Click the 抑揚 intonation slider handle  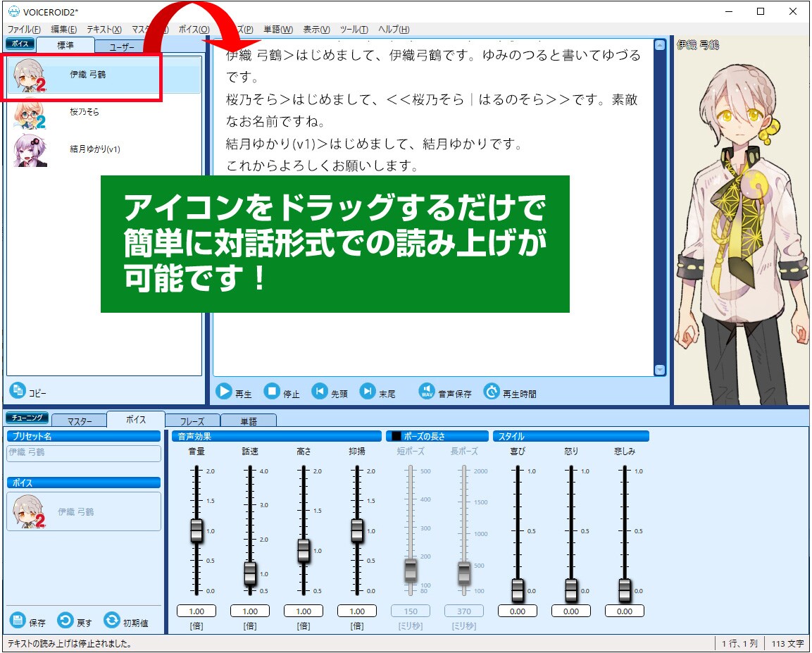click(x=357, y=530)
